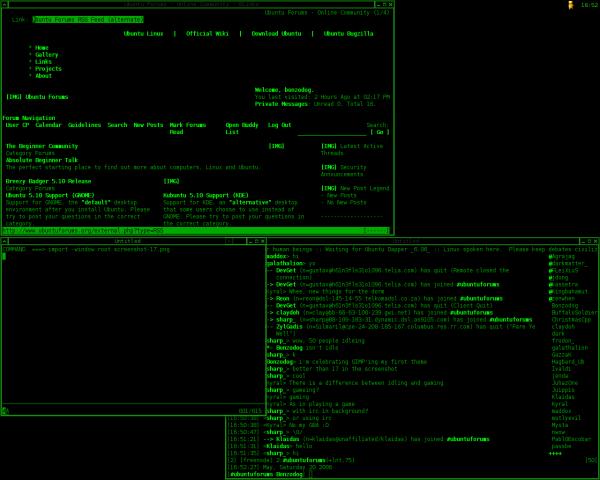Click the Private Messages text

pyautogui.click(x=281, y=104)
